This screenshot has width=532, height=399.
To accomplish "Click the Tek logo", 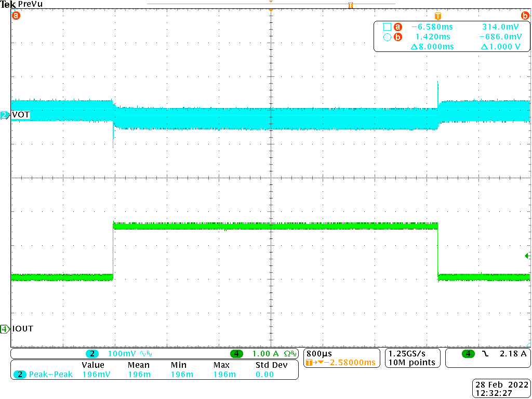I will click(8, 4).
